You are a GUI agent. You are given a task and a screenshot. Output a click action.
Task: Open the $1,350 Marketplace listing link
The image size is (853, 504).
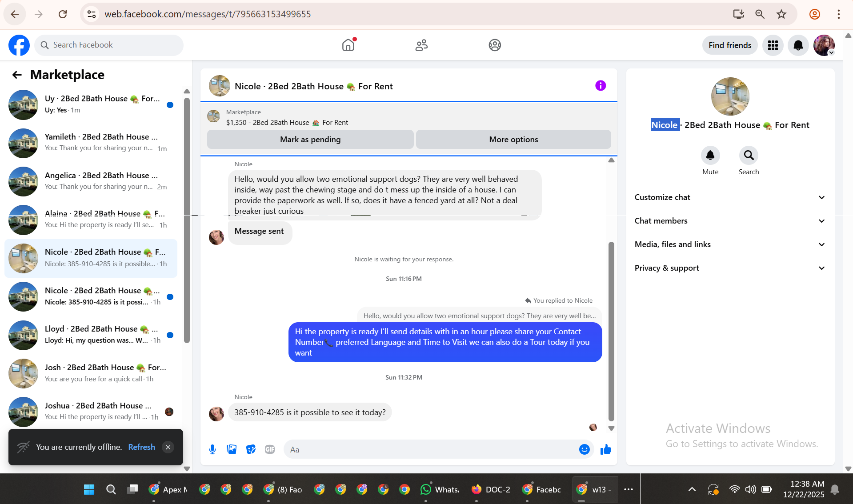[x=287, y=123]
